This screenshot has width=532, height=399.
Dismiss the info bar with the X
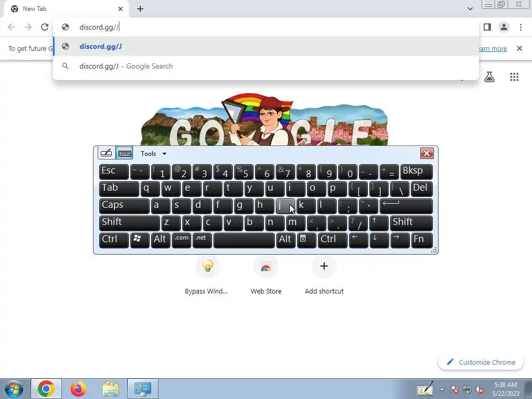pyautogui.click(x=519, y=48)
